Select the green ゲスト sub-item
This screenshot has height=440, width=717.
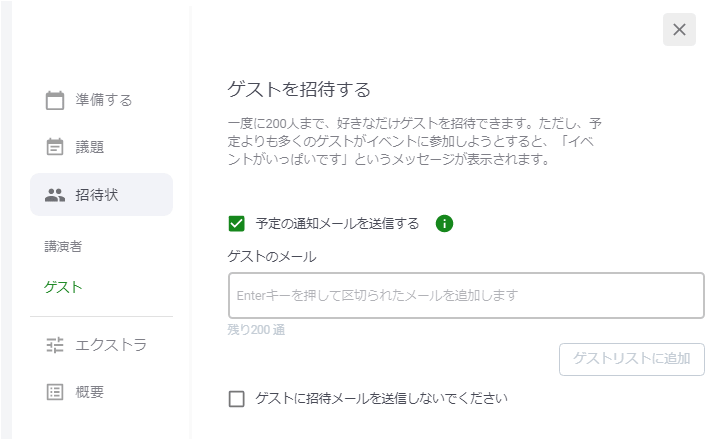[63, 287]
